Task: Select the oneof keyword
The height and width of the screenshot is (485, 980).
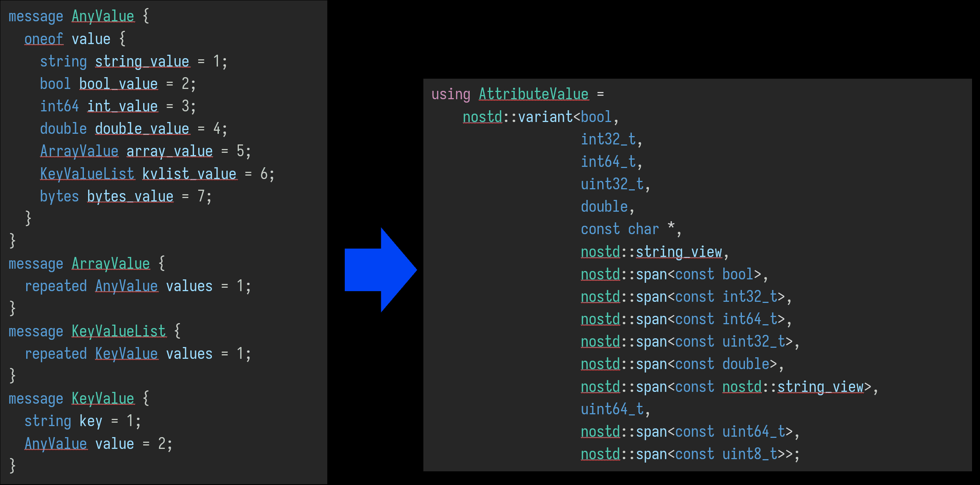Action: coord(44,39)
